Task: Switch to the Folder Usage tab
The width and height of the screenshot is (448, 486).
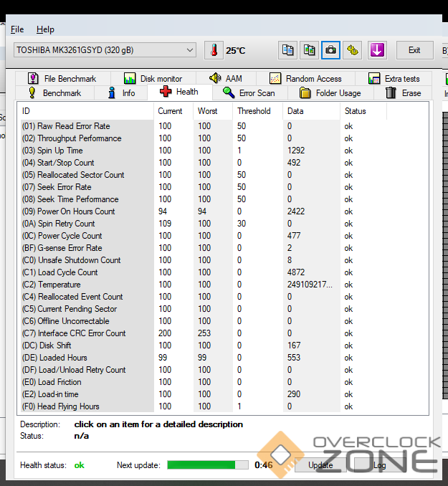Action: [331, 93]
